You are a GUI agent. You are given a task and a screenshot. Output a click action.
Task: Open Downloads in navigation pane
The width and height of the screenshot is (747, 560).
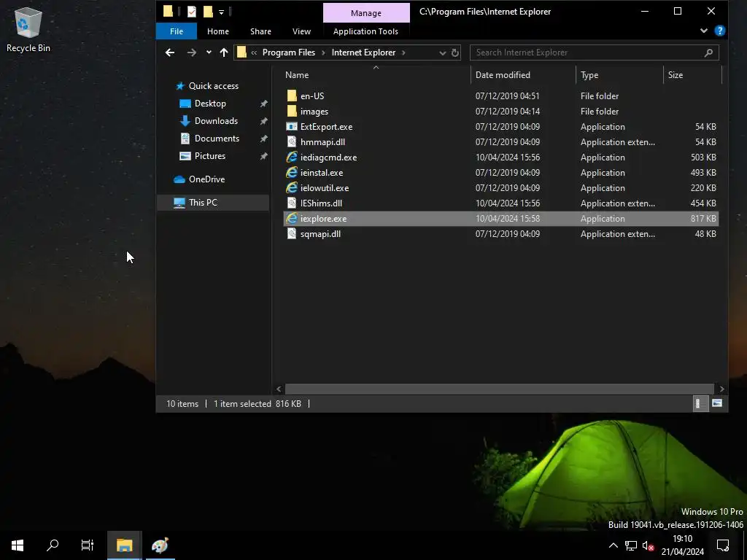[x=216, y=121]
